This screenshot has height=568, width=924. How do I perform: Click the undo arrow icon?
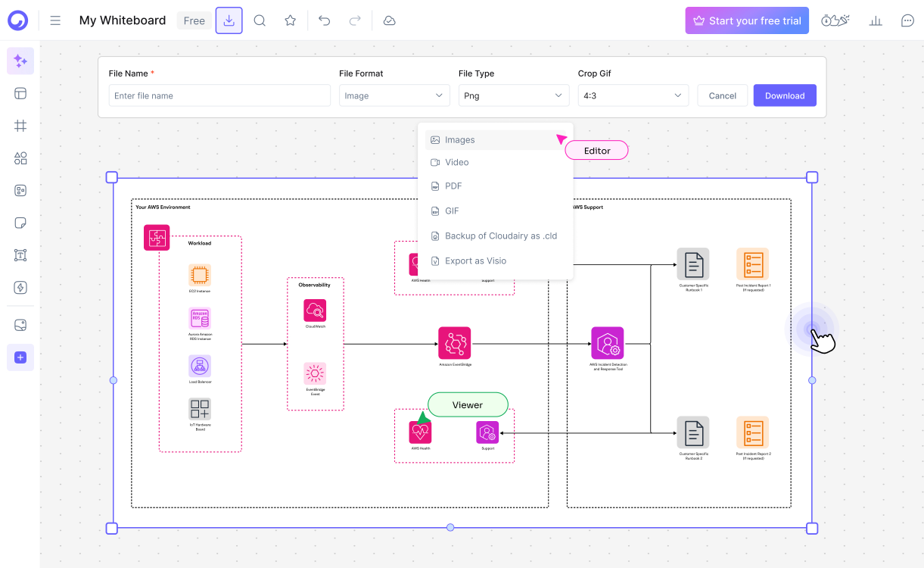[x=325, y=20]
